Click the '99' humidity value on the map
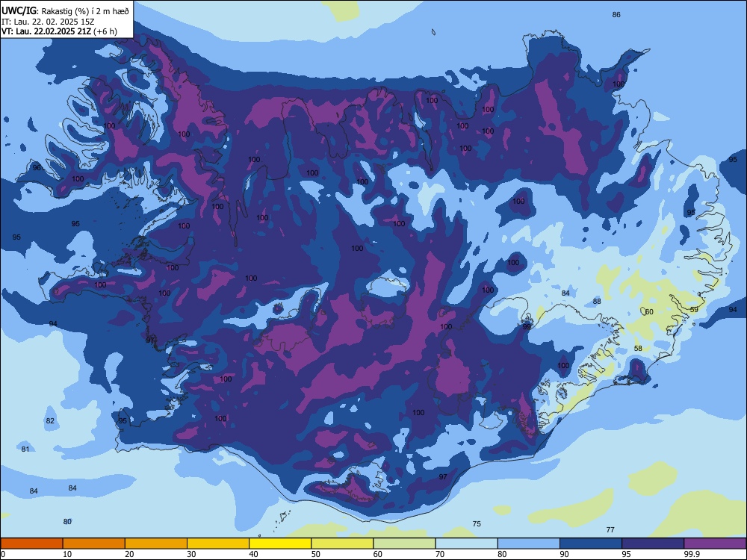Viewport: 747px width, 560px height. (527, 327)
